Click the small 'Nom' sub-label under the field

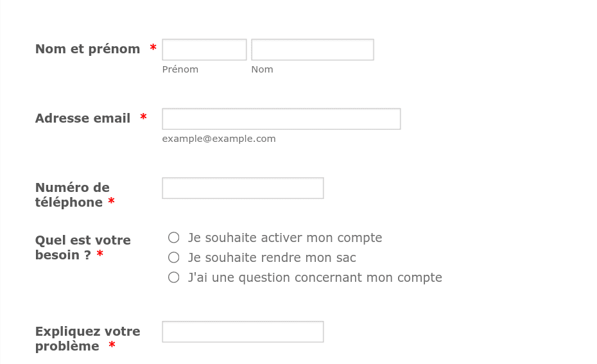point(262,69)
